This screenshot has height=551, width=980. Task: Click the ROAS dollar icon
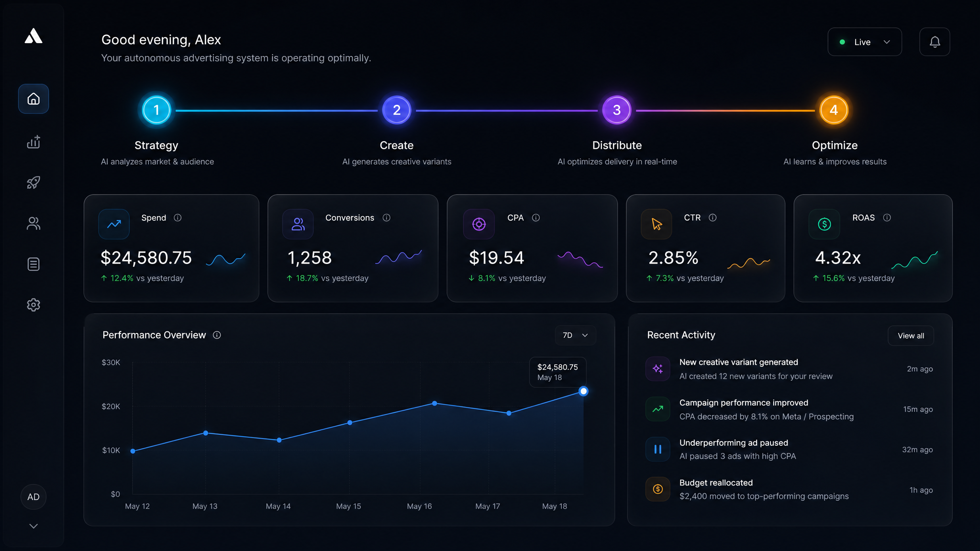[824, 224]
